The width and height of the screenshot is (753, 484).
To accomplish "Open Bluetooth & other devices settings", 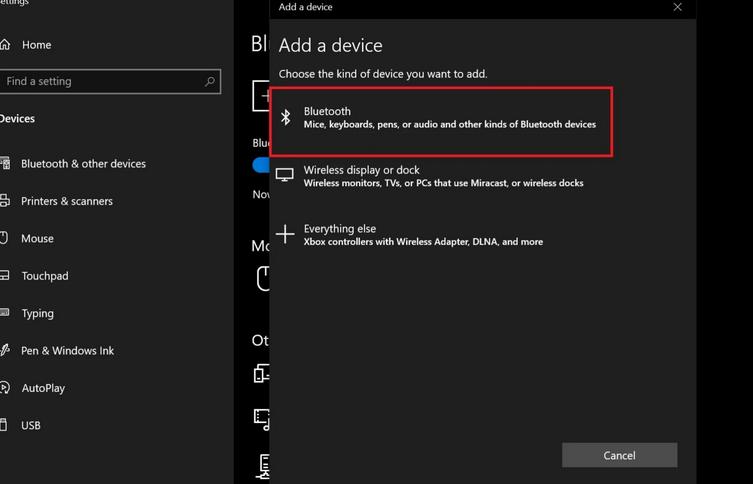I will 83,164.
